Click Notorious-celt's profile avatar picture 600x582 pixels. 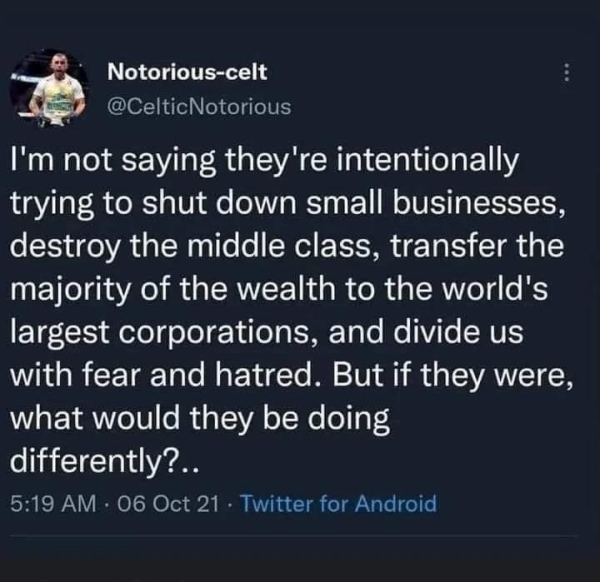point(49,87)
